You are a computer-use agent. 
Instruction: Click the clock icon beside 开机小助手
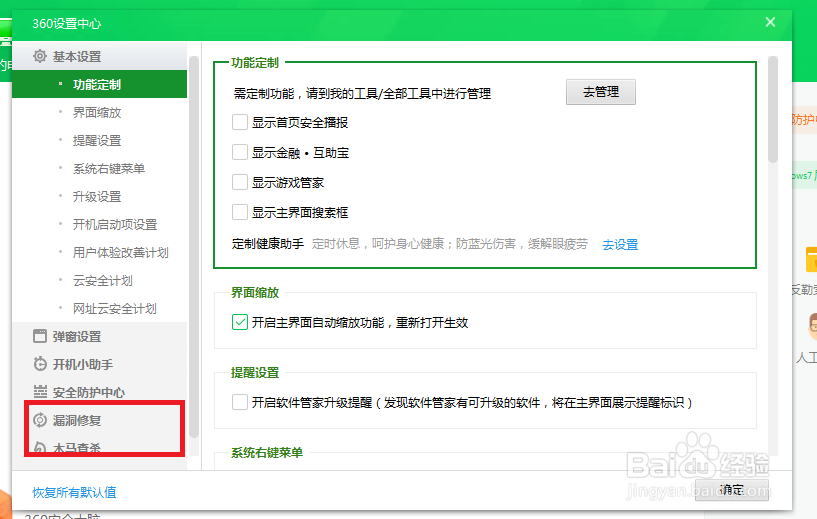(x=40, y=364)
